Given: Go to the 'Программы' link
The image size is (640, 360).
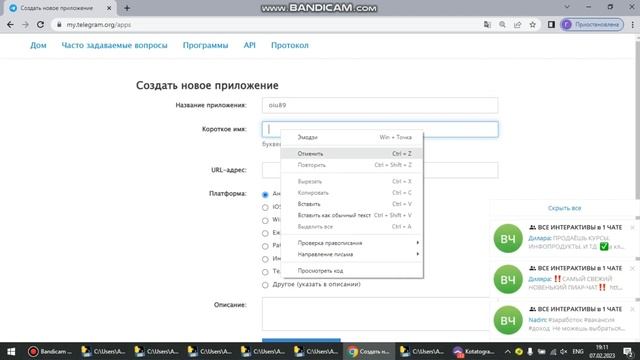Looking at the screenshot, I should (x=205, y=45).
